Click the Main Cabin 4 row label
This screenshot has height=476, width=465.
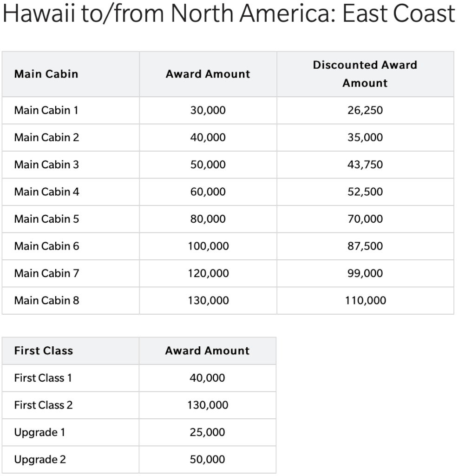tap(46, 192)
